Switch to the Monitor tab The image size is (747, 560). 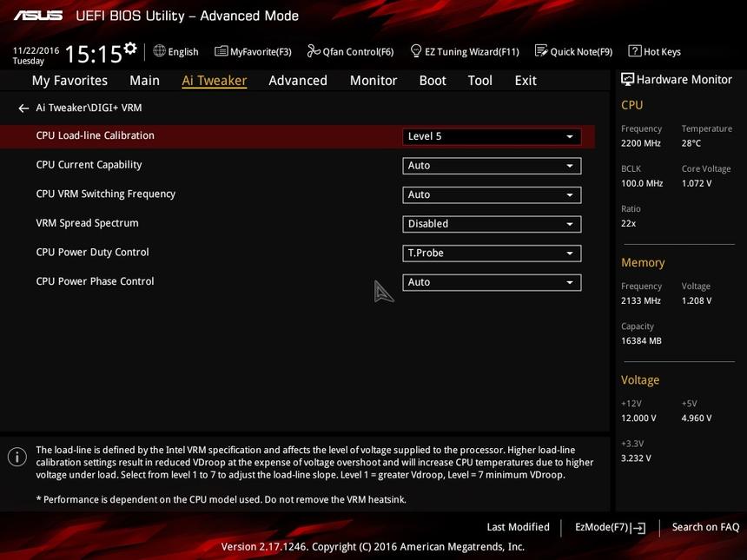pos(373,81)
